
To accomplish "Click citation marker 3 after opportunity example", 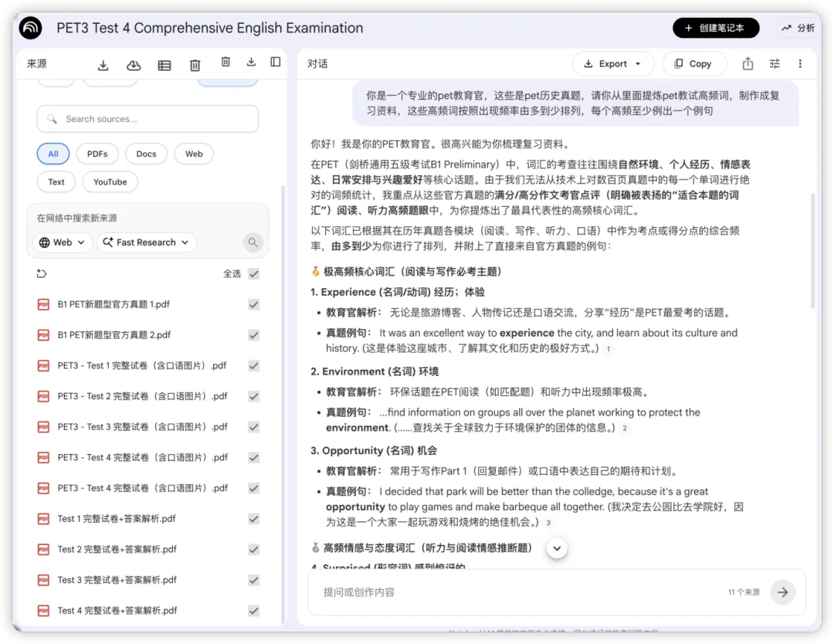I will 548,523.
